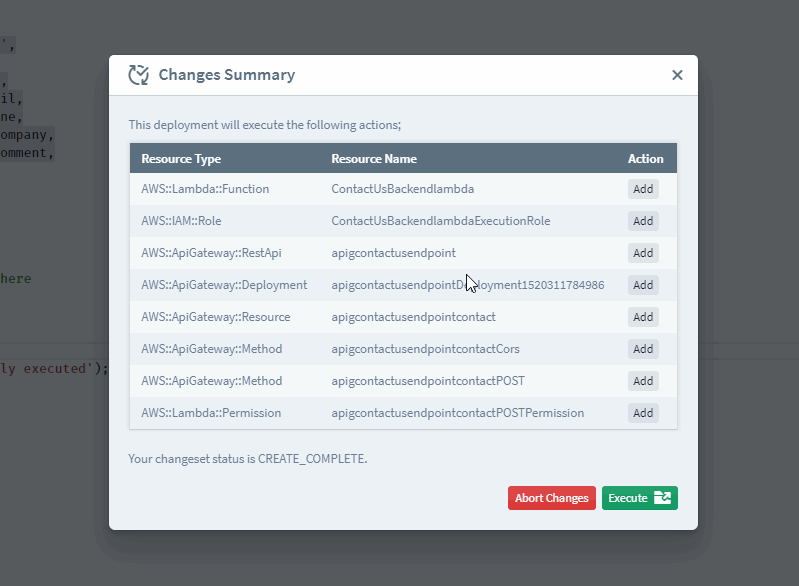Click Add badge for ContactUsBackendlambdaExecutionRole
799x586 pixels.
643,221
